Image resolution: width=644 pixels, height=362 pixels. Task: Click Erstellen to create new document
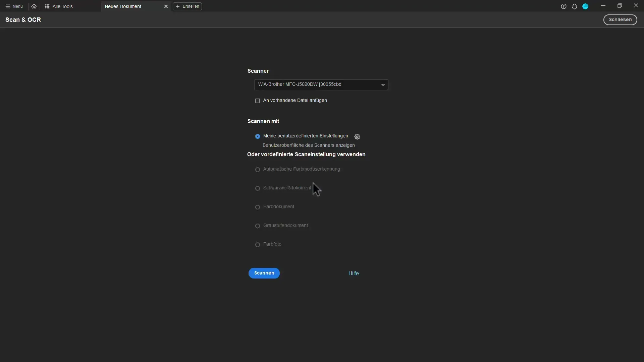point(187,6)
